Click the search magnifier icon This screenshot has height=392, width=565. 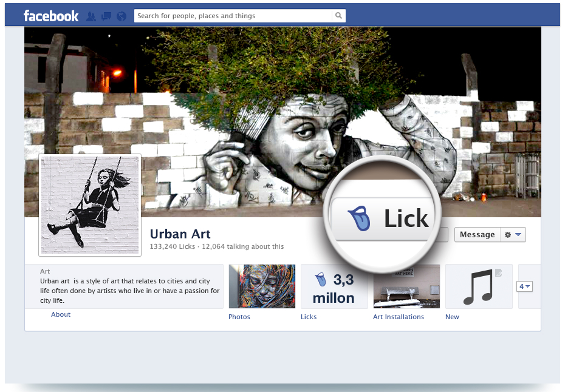(338, 16)
